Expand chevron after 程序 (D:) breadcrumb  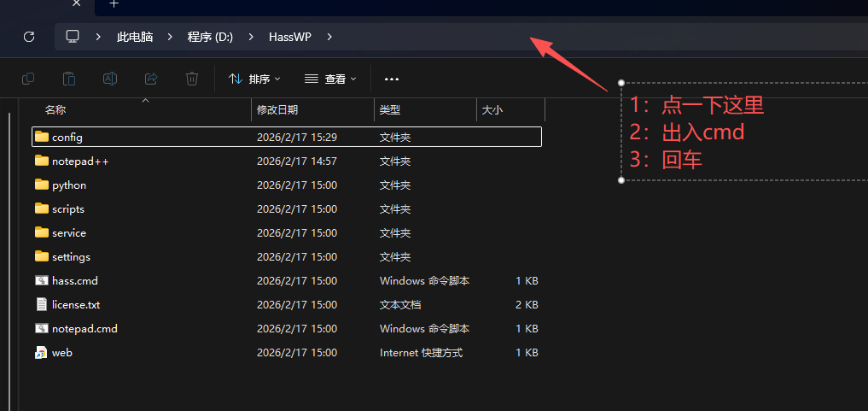[251, 37]
